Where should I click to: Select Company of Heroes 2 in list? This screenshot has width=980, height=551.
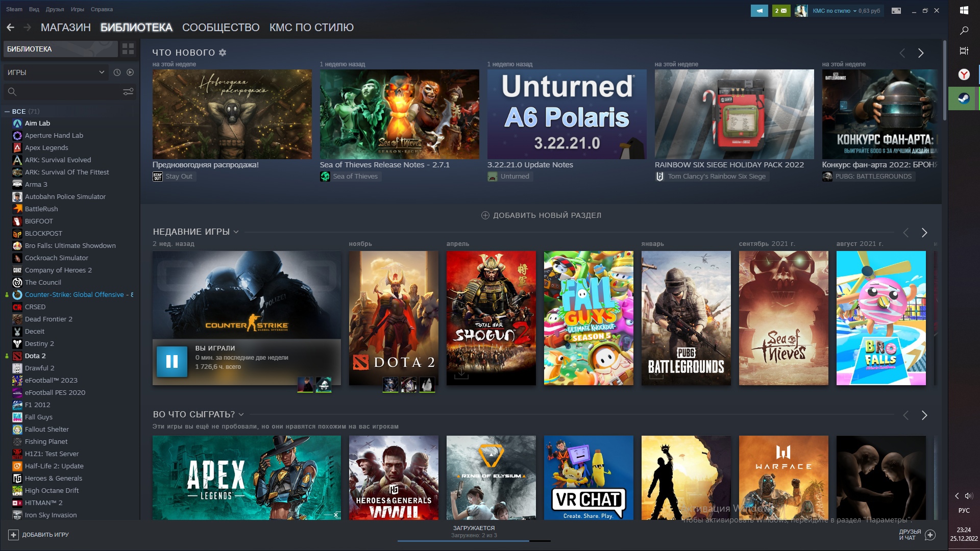58,270
